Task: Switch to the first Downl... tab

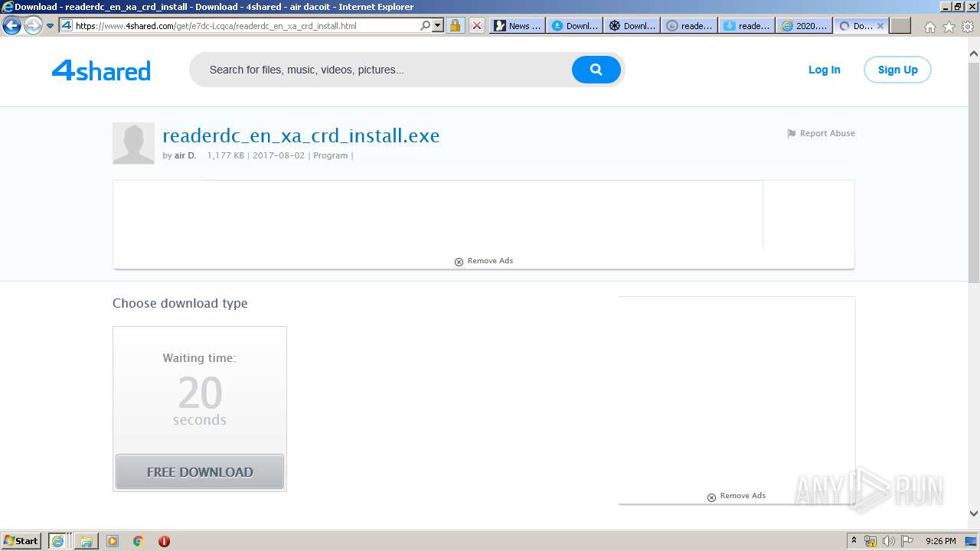Action: tap(574, 25)
